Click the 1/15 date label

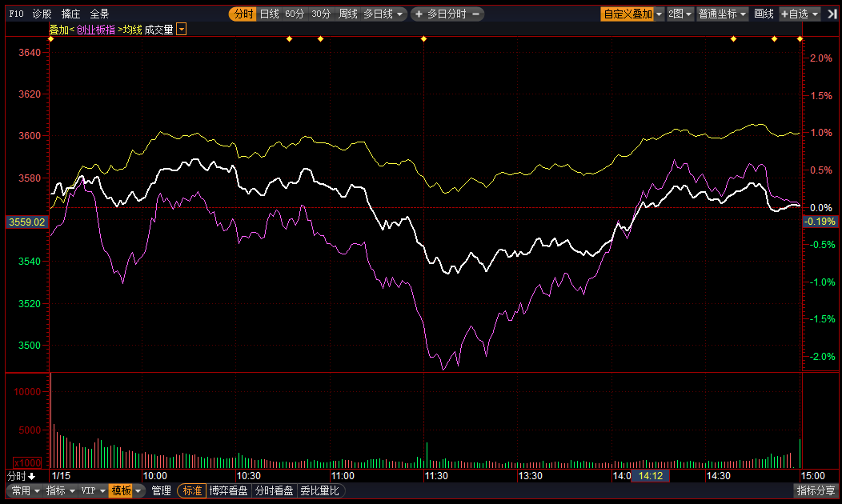(x=61, y=475)
